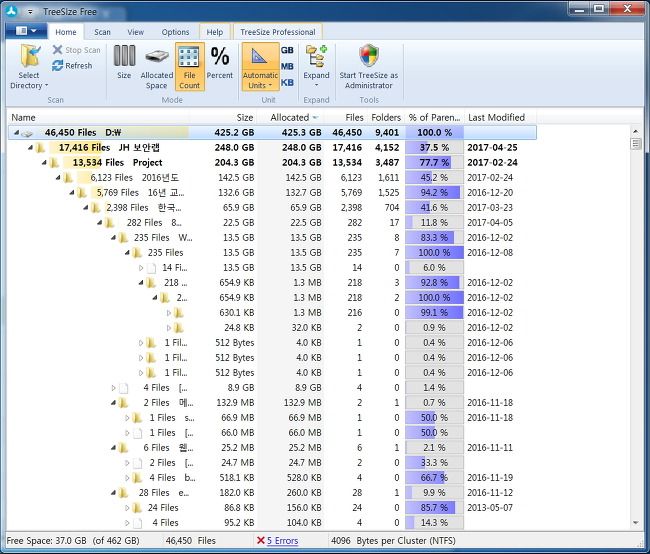650x554 pixels.
Task: Open the View tab
Action: pyautogui.click(x=136, y=32)
